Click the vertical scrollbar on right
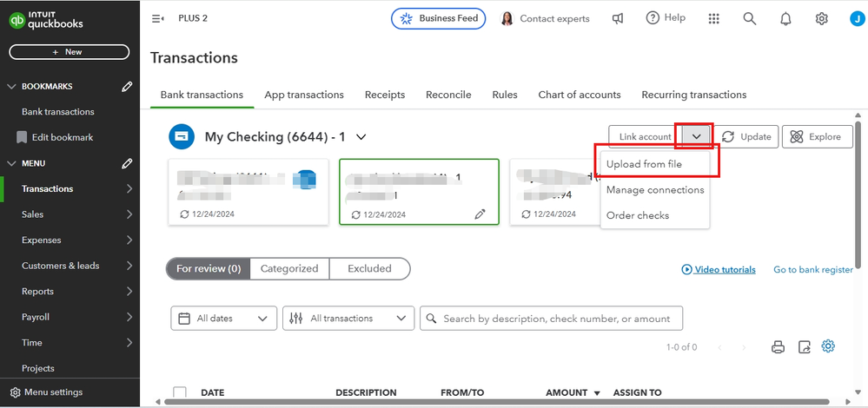Screen dimensions: 868x408 coord(858,194)
